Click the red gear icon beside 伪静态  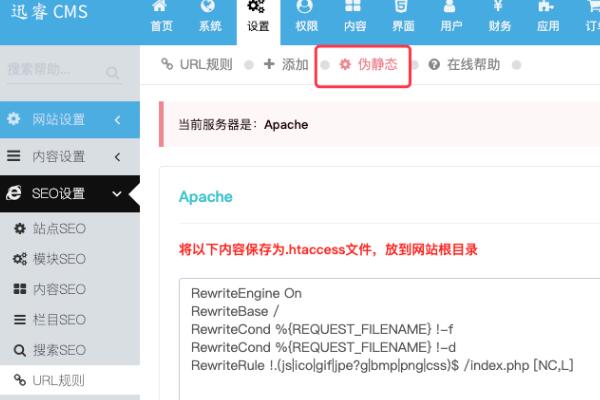coord(345,64)
